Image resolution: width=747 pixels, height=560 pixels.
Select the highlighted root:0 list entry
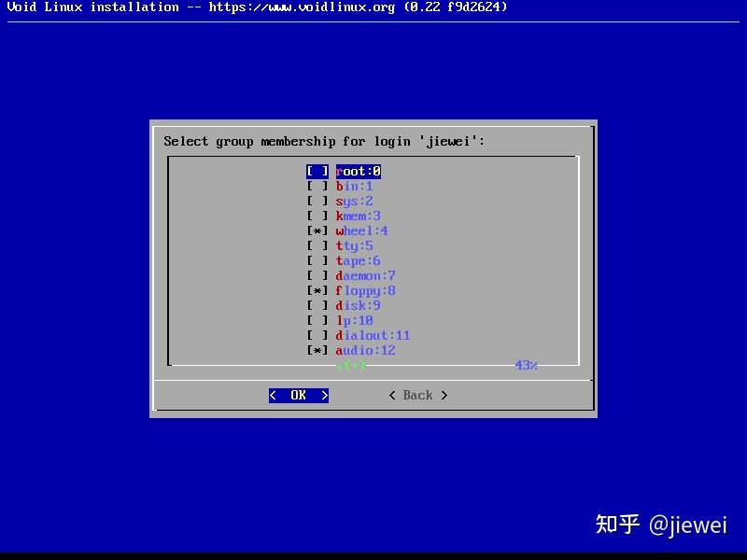pyautogui.click(x=358, y=171)
